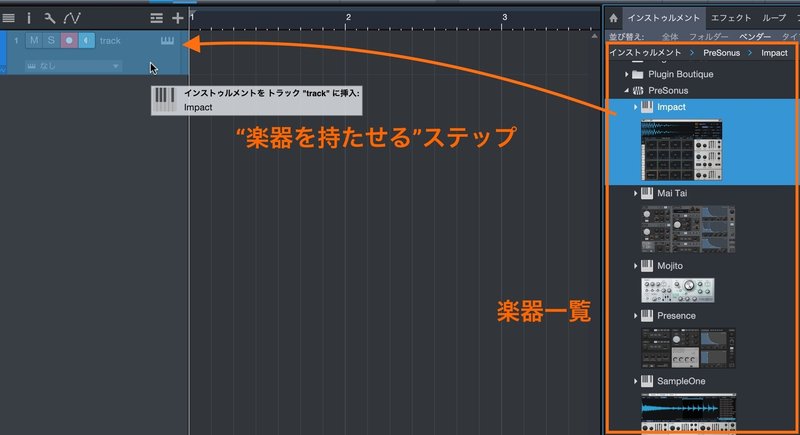800x435 pixels.
Task: Select the Mai Tai row label
Action: click(672, 193)
